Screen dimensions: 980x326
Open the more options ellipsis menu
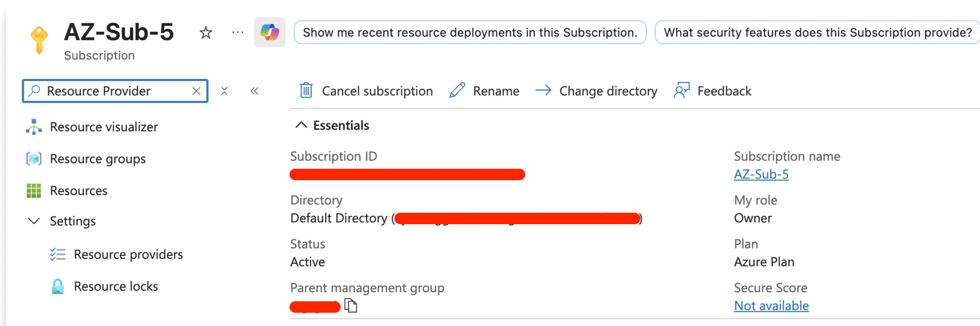(x=238, y=32)
